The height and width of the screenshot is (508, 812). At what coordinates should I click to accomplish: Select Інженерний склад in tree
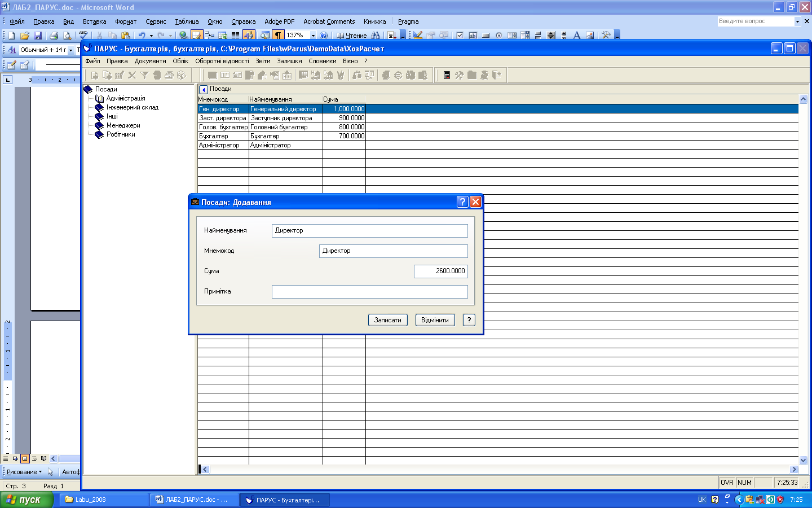(x=133, y=107)
